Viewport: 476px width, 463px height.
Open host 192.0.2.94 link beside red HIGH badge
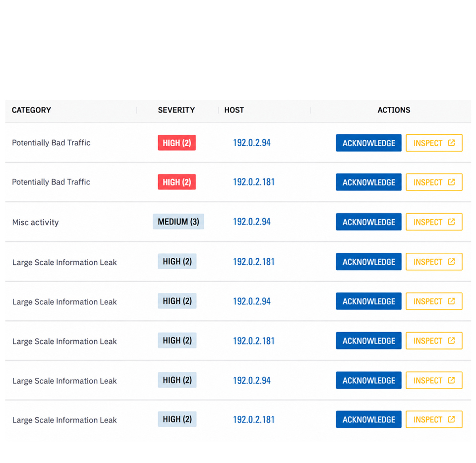[252, 143]
